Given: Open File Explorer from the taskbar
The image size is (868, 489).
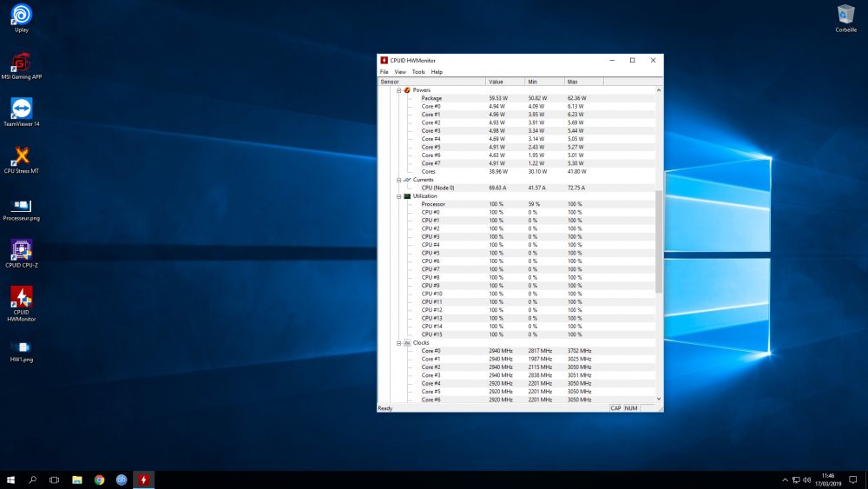Looking at the screenshot, I should [x=77, y=479].
